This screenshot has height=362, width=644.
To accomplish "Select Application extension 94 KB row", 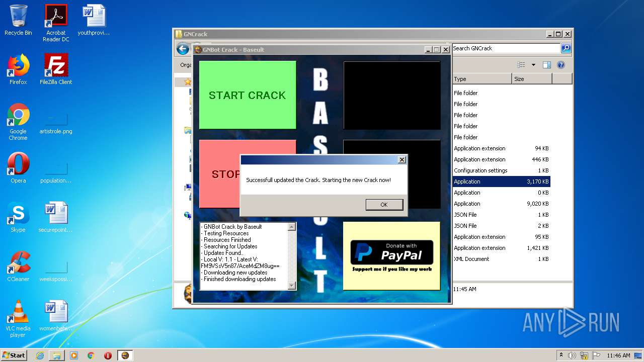I will coord(501,148).
